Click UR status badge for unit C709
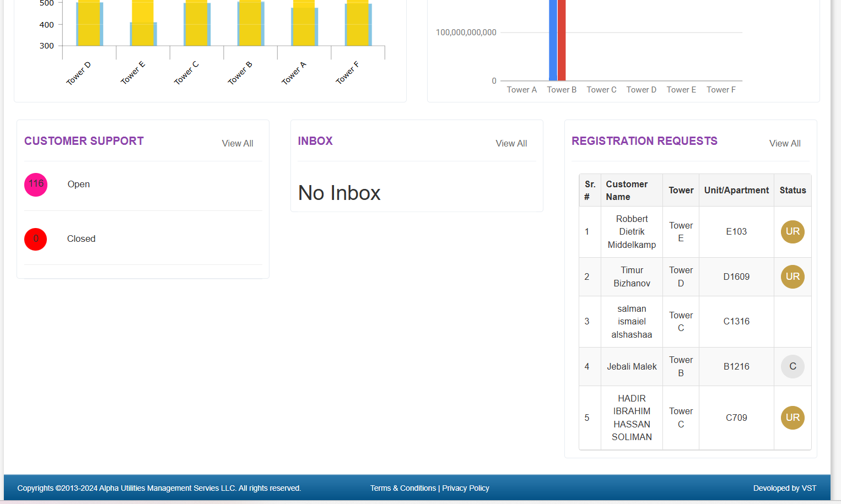Image resolution: width=841 pixels, height=504 pixels. (793, 418)
